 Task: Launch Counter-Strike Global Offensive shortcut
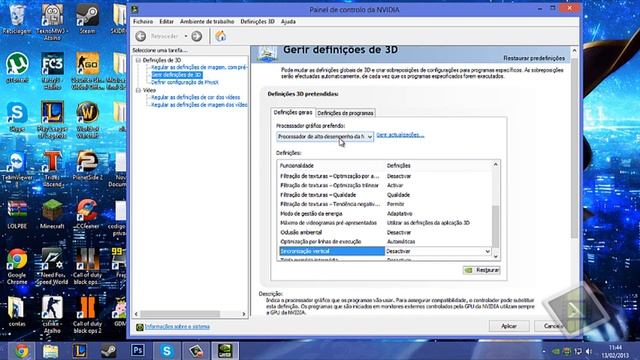[x=87, y=71]
